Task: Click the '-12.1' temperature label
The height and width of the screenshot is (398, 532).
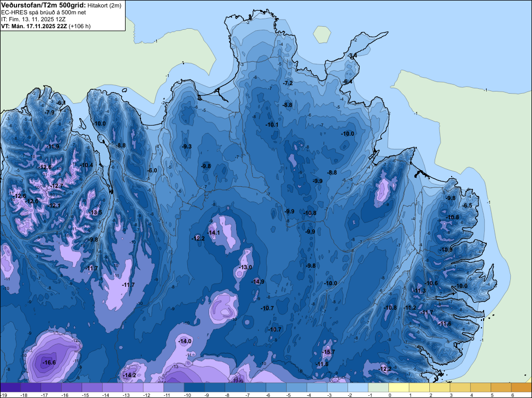Action: pyautogui.click(x=54, y=205)
